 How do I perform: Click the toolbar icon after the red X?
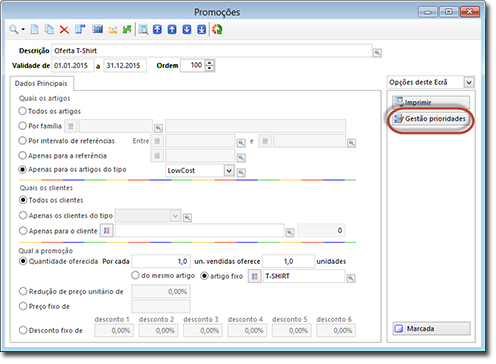[x=80, y=29]
